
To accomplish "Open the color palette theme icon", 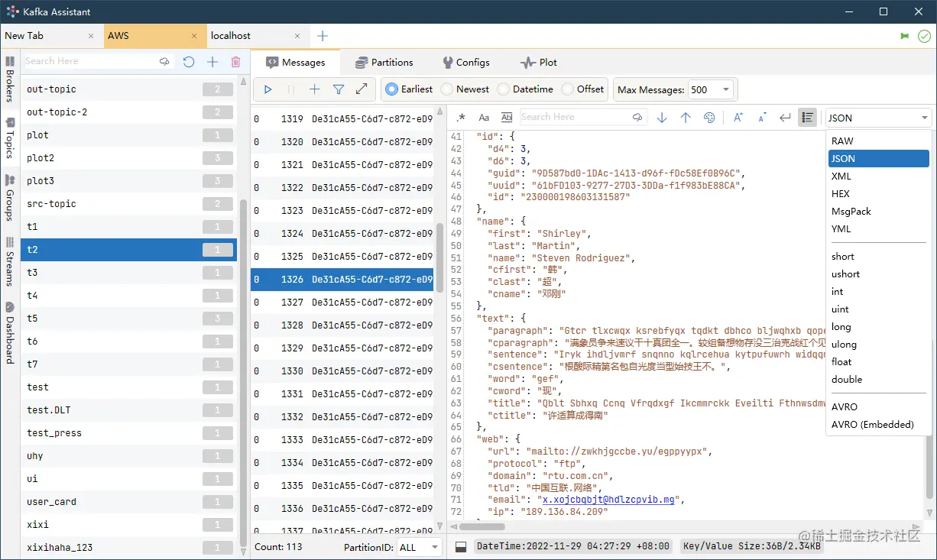I will [709, 118].
